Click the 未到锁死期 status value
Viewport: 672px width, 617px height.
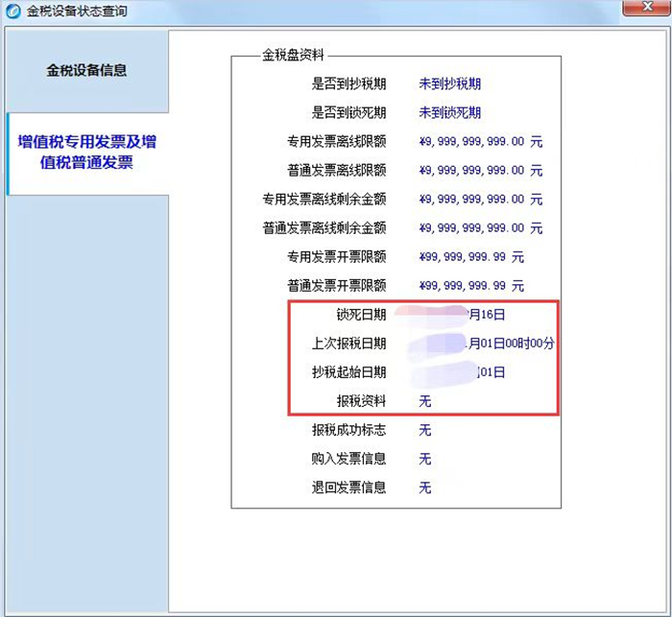pos(449,112)
